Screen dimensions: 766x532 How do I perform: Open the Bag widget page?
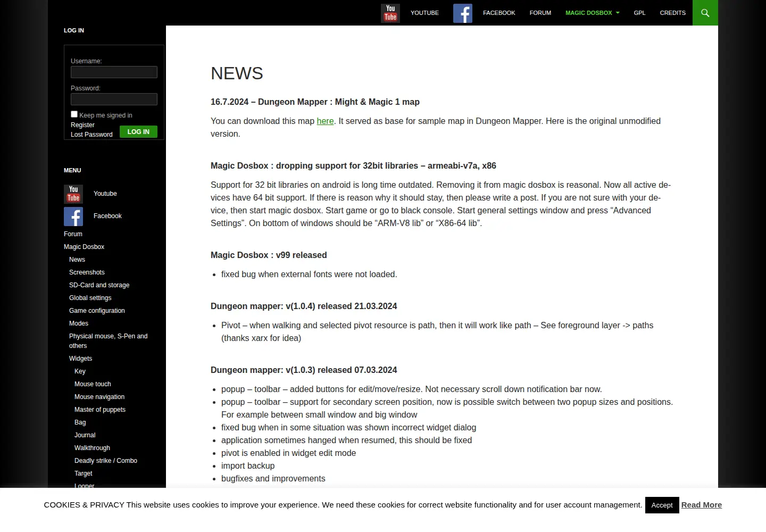(80, 422)
